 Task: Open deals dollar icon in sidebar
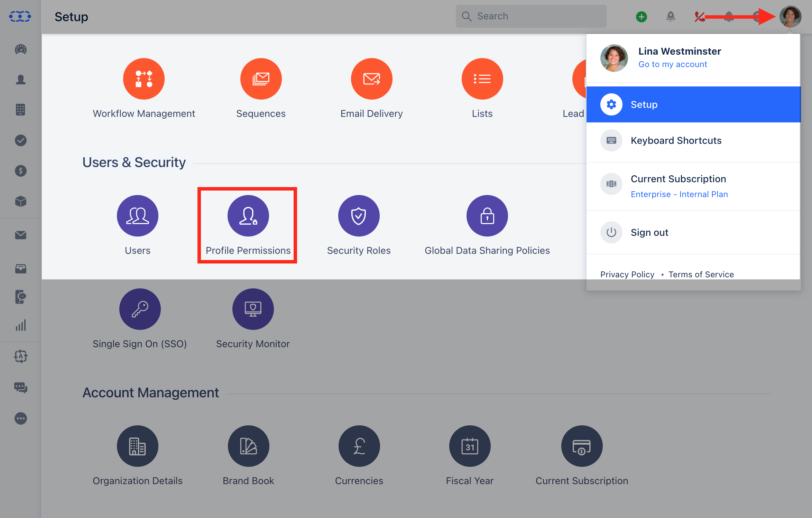point(21,171)
